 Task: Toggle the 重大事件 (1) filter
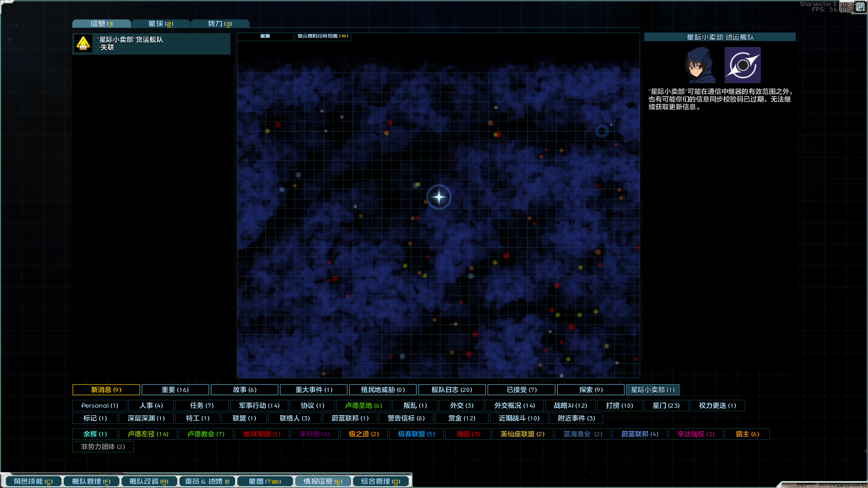(x=314, y=389)
